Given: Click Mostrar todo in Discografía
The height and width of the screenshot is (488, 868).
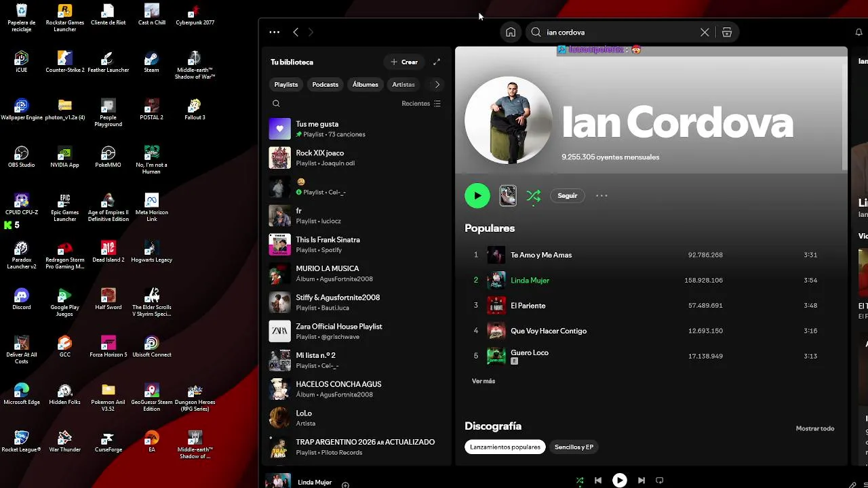Looking at the screenshot, I should [815, 428].
